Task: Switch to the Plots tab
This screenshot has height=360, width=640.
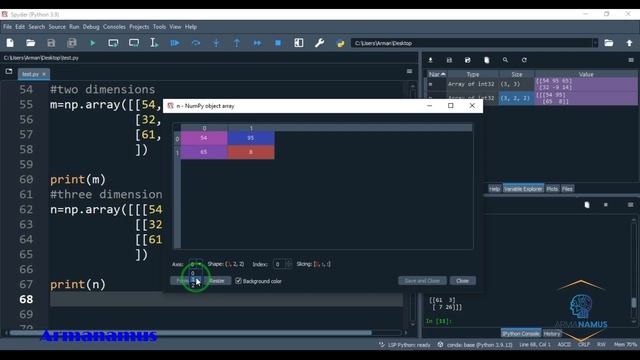Action: coord(552,189)
